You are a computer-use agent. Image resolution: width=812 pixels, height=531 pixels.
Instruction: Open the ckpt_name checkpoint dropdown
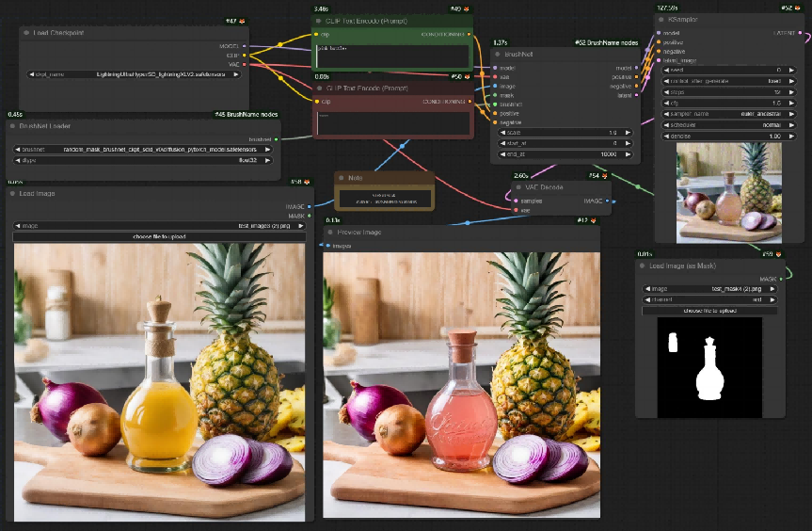tap(134, 74)
